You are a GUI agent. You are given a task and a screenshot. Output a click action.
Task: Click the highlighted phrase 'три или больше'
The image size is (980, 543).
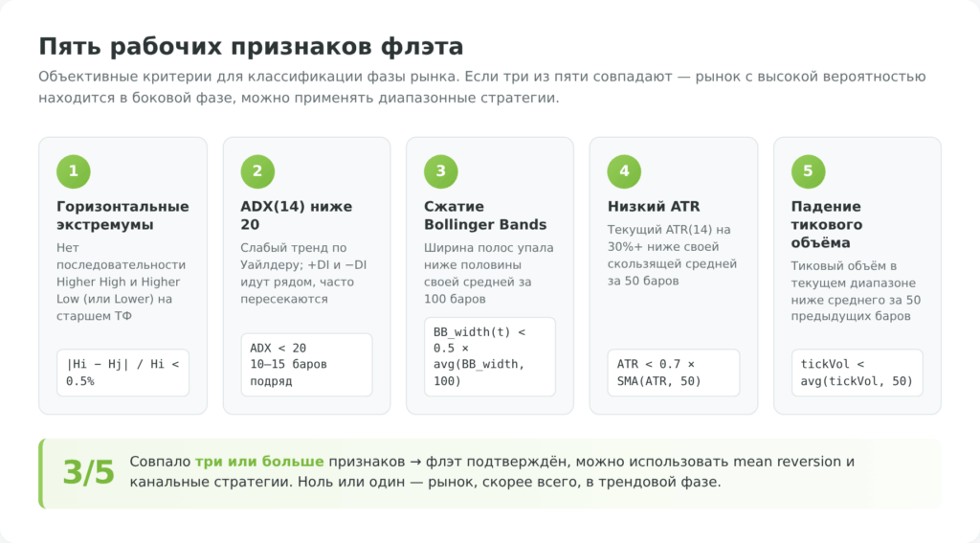click(259, 462)
